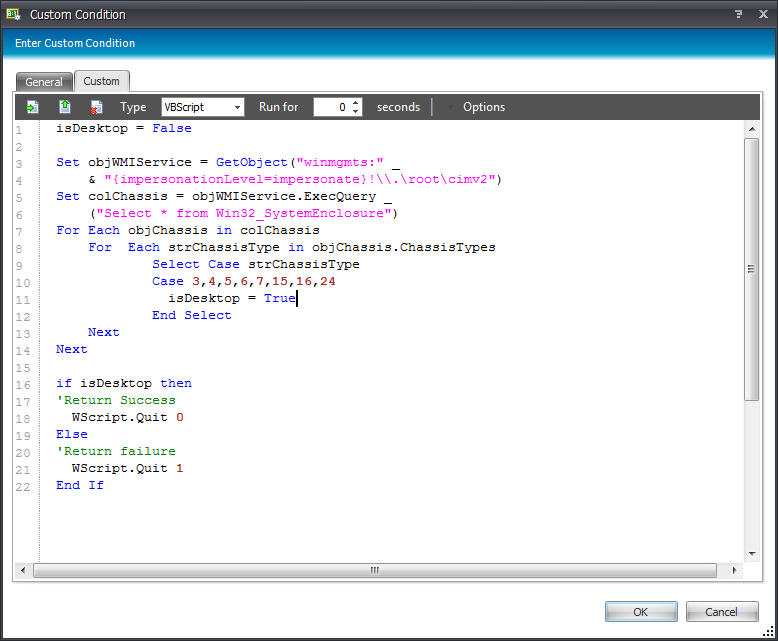Click the vertical scrollbar down arrow
The width and height of the screenshot is (778, 641).
tap(752, 553)
